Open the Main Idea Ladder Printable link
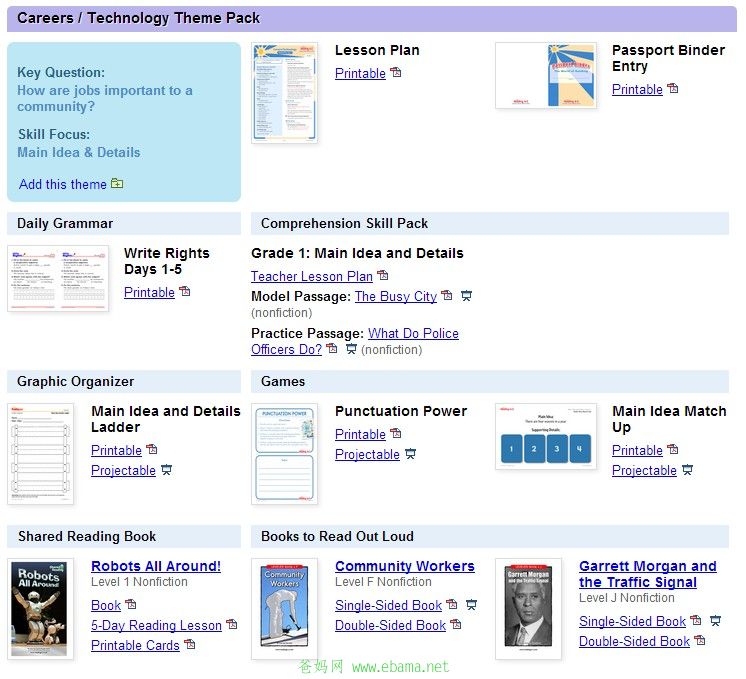 [117, 450]
